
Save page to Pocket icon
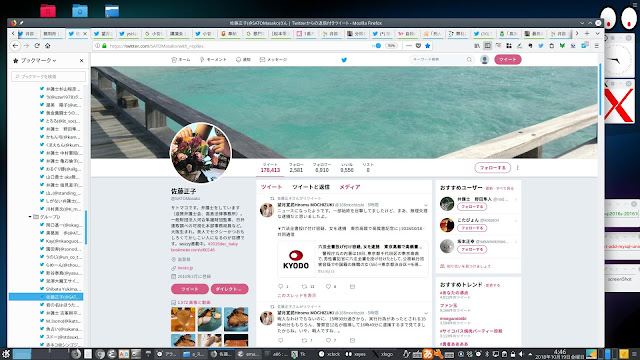pyautogui.click(x=418, y=46)
